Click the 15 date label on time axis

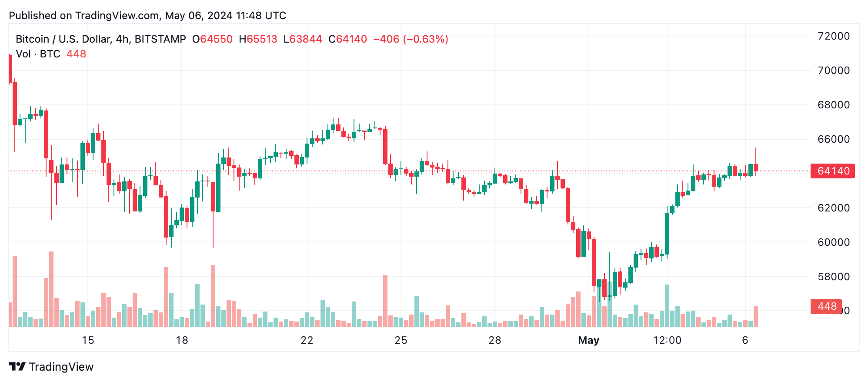point(88,340)
